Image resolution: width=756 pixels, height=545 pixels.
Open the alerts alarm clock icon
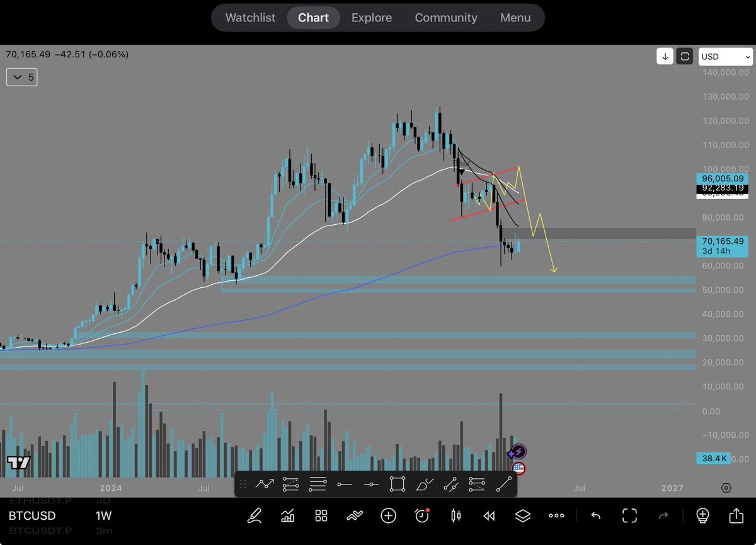tap(422, 515)
